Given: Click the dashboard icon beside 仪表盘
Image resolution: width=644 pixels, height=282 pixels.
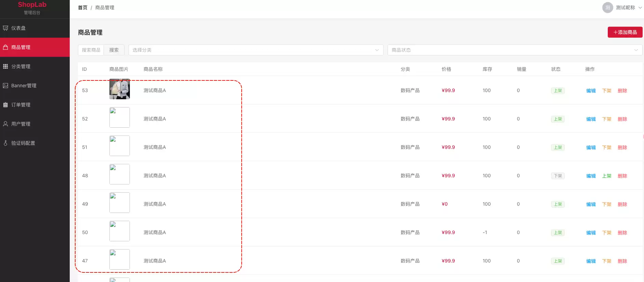Looking at the screenshot, I should coord(5,28).
